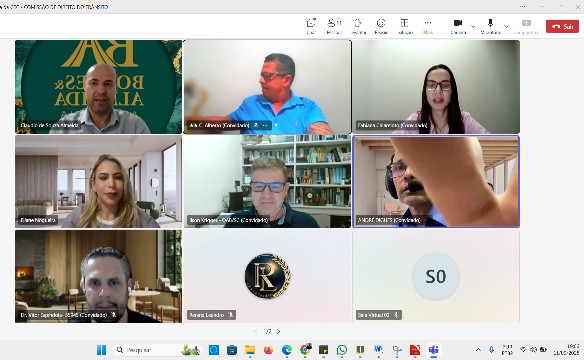Click the Compartilhar share screen icon
The height and width of the screenshot is (360, 584).
pos(526,25)
